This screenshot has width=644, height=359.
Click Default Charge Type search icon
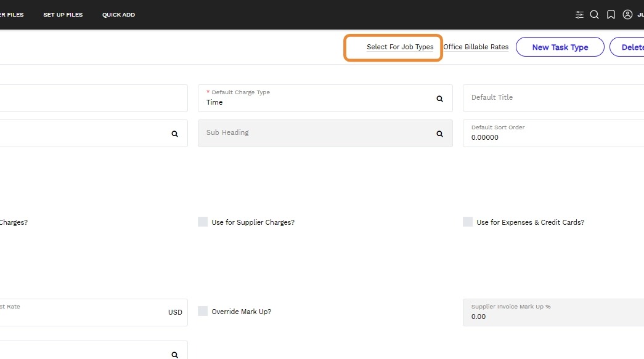tap(440, 99)
